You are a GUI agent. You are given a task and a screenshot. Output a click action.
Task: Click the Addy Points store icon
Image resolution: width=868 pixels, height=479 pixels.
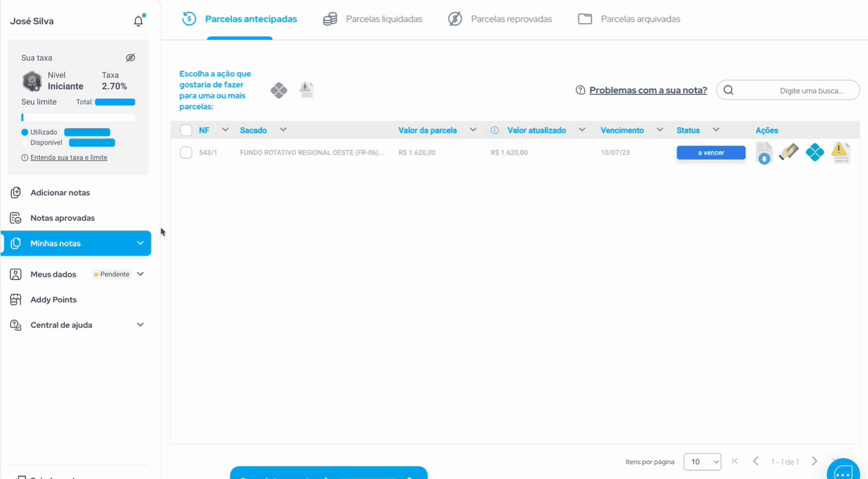16,300
